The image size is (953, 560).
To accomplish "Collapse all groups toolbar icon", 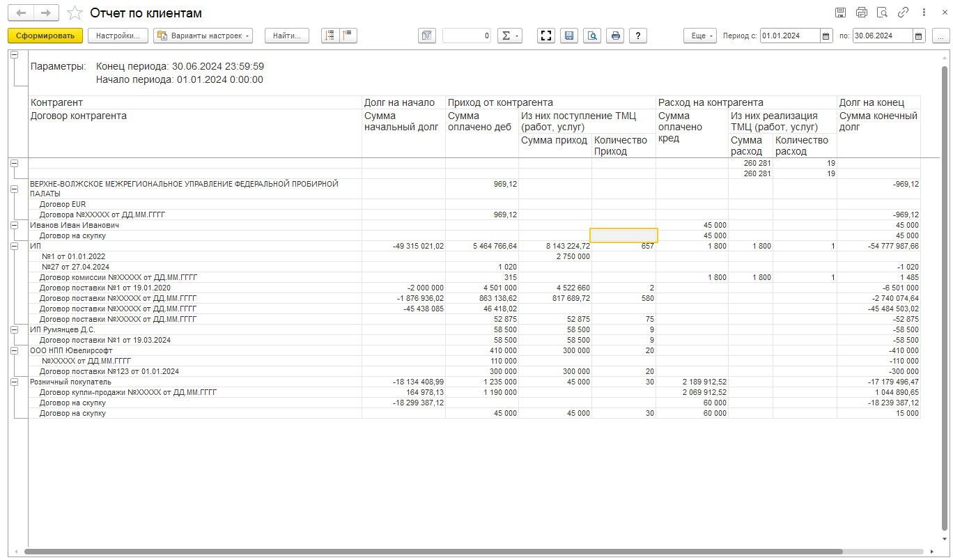I will pos(348,36).
